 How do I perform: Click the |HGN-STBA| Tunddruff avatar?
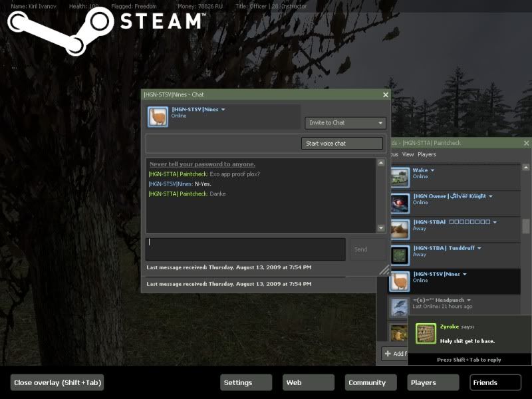400,255
